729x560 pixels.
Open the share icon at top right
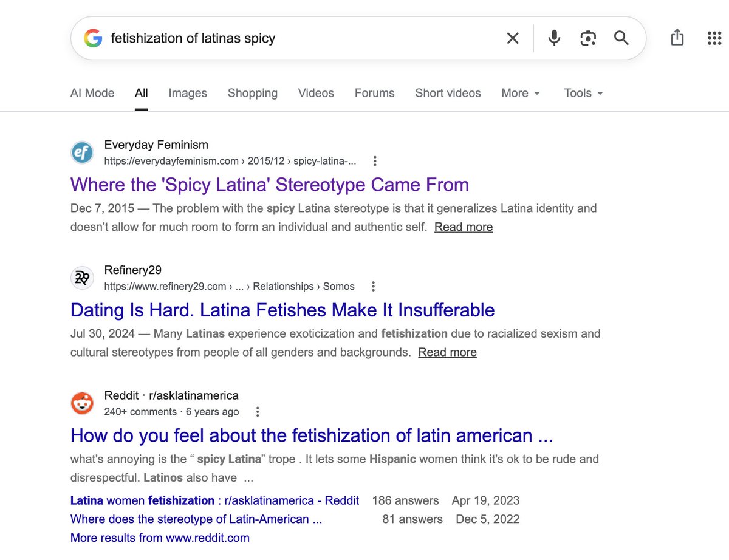click(x=677, y=38)
